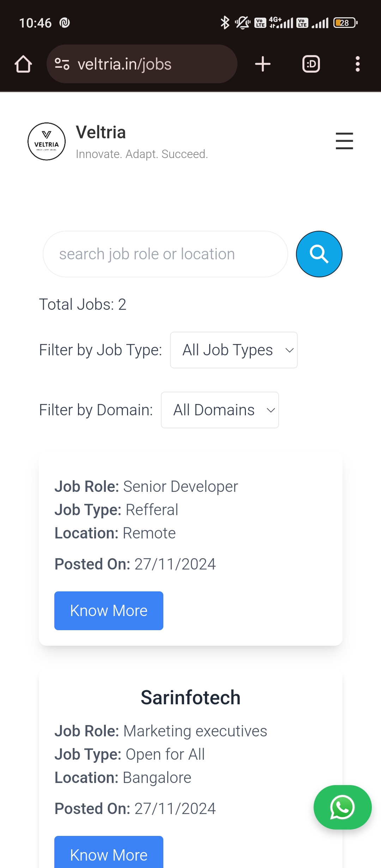
Task: Click the Veltria site title text
Action: coord(101,133)
